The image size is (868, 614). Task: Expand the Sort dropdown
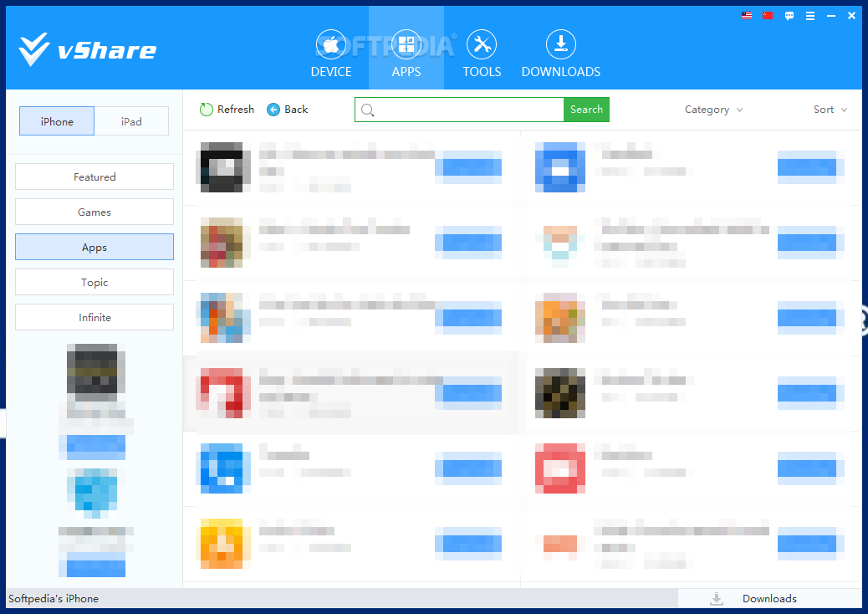(x=830, y=110)
